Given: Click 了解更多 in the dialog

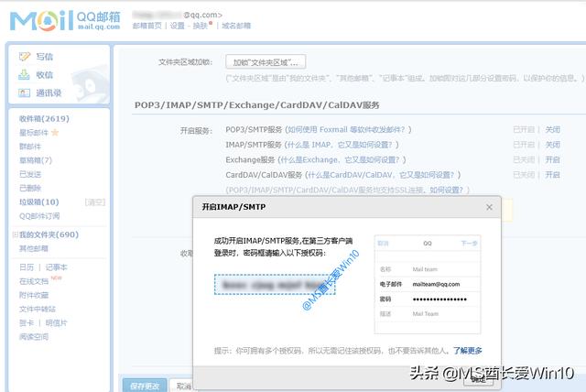Looking at the screenshot, I should pyautogui.click(x=468, y=351).
